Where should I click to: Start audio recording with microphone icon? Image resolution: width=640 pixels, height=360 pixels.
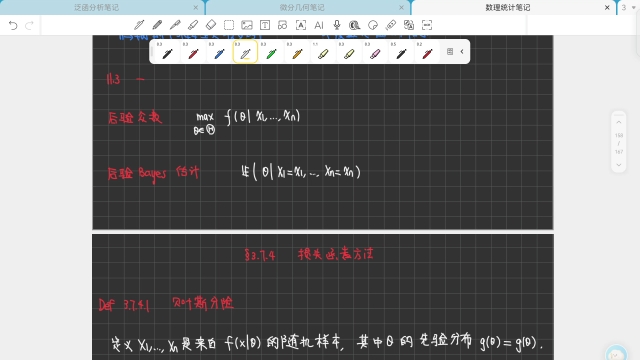click(337, 25)
